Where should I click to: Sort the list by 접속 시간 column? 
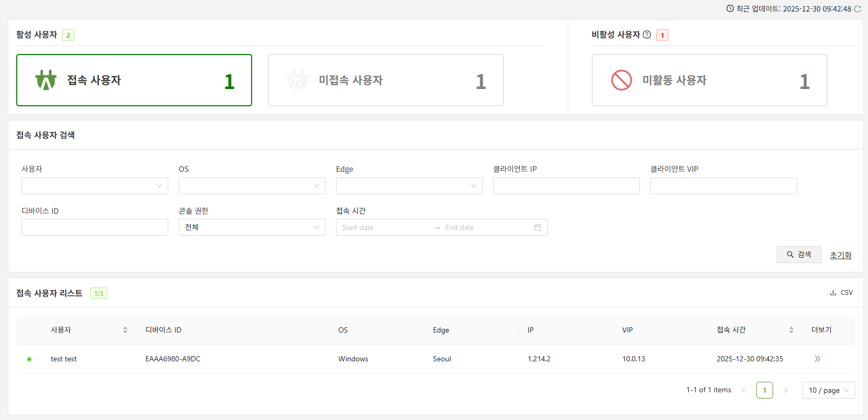791,330
